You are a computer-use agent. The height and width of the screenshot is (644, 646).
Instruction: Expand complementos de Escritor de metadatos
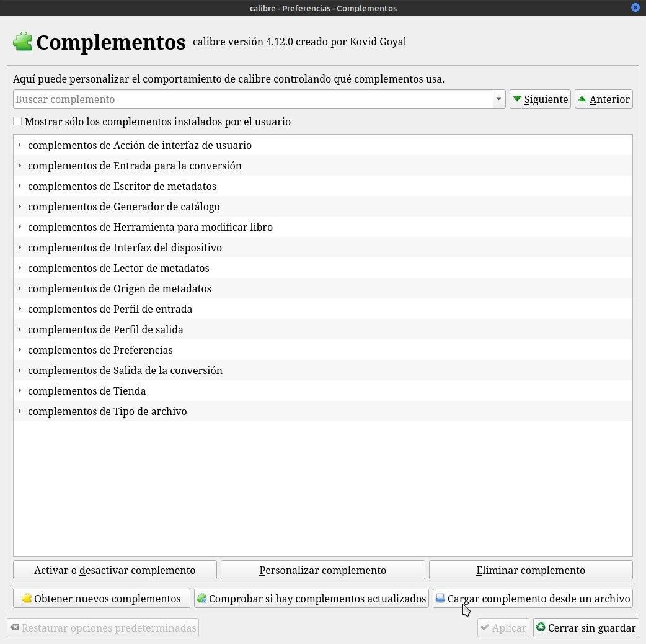19,186
